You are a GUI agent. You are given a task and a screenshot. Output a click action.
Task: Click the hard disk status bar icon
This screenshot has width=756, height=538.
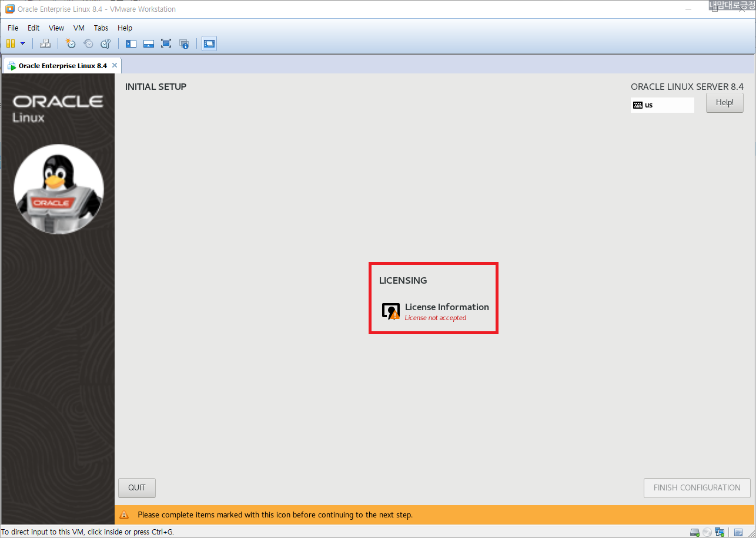point(695,532)
